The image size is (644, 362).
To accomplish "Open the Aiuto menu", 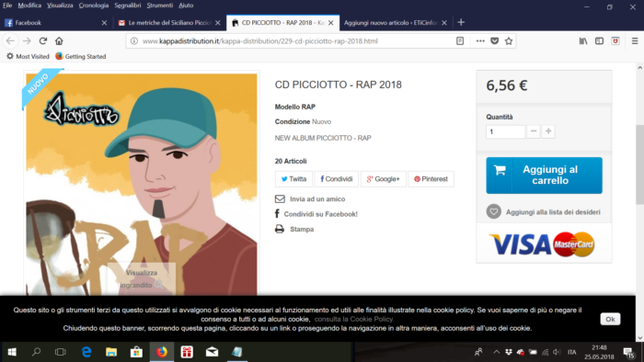I will 186,6.
